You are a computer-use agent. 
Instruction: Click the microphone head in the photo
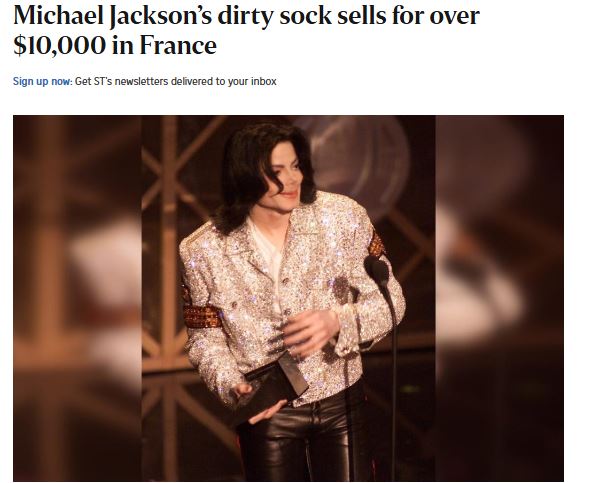(x=376, y=270)
